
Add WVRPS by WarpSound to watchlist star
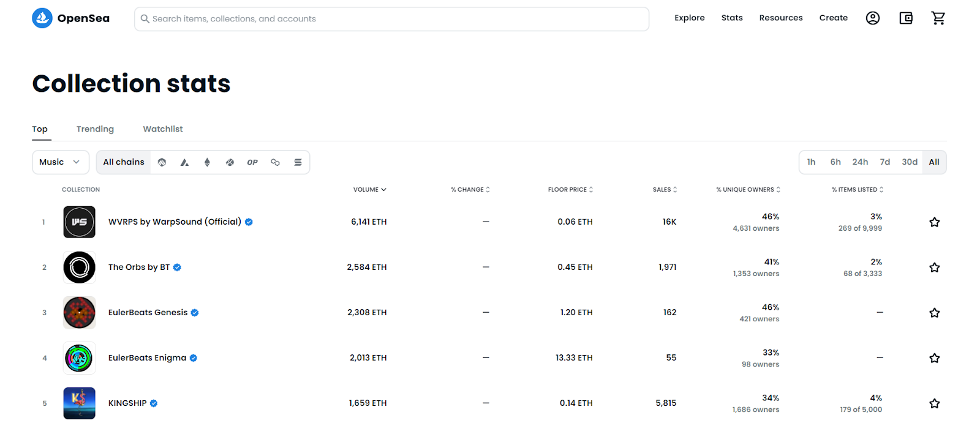click(x=935, y=222)
